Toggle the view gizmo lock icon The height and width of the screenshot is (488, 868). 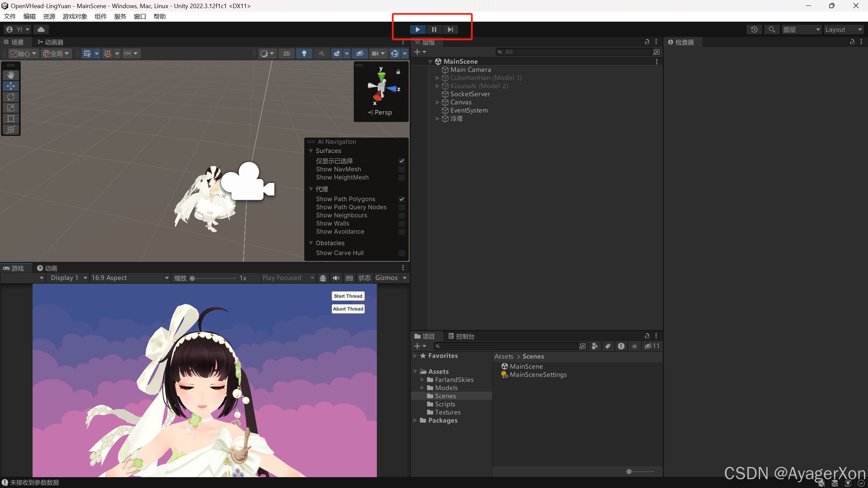pyautogui.click(x=398, y=72)
